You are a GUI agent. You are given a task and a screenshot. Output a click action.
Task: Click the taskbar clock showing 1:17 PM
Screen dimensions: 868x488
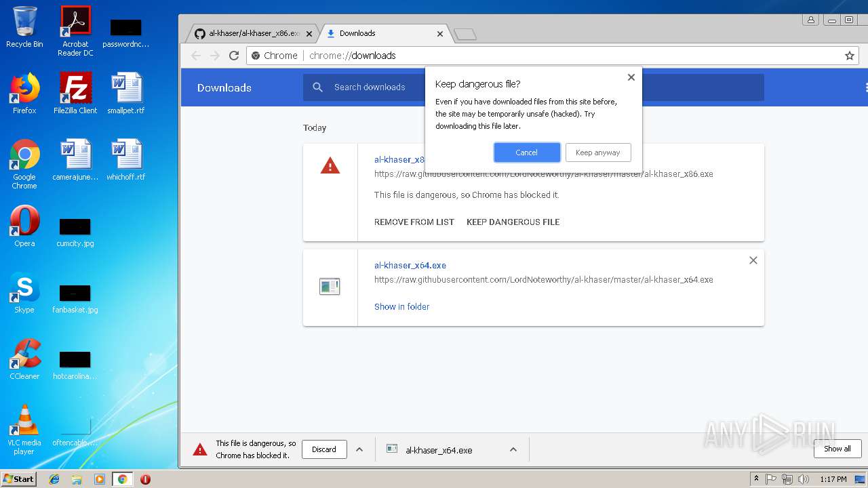point(833,479)
